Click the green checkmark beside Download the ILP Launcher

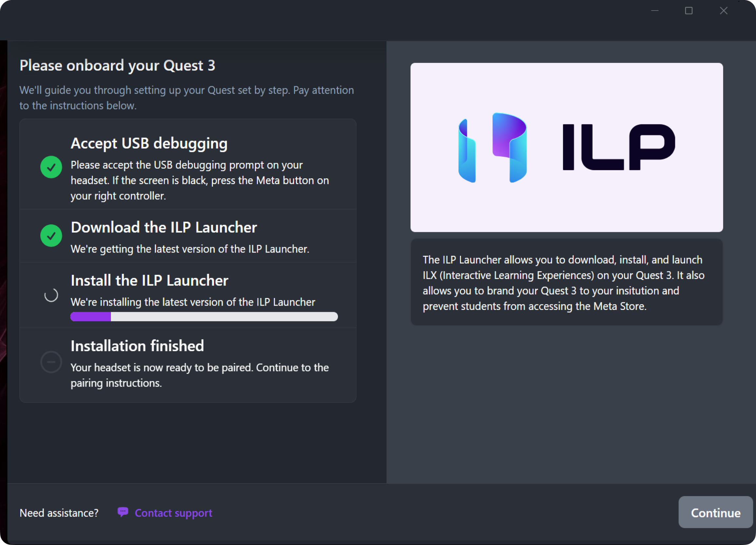pyautogui.click(x=51, y=235)
